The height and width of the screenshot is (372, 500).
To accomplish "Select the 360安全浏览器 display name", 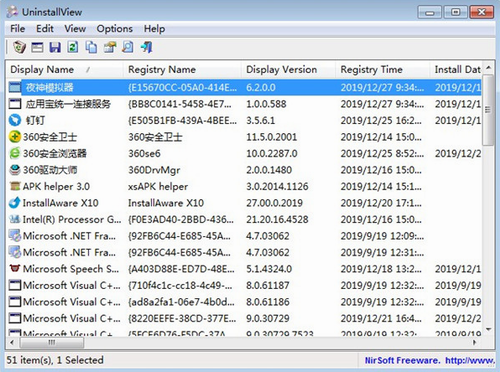I will click(55, 153).
